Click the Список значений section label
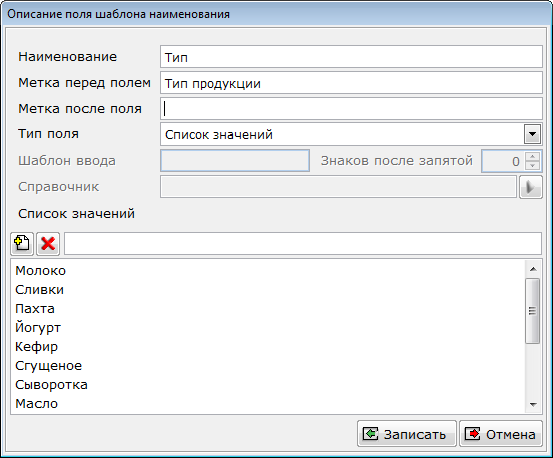 pyautogui.click(x=76, y=214)
